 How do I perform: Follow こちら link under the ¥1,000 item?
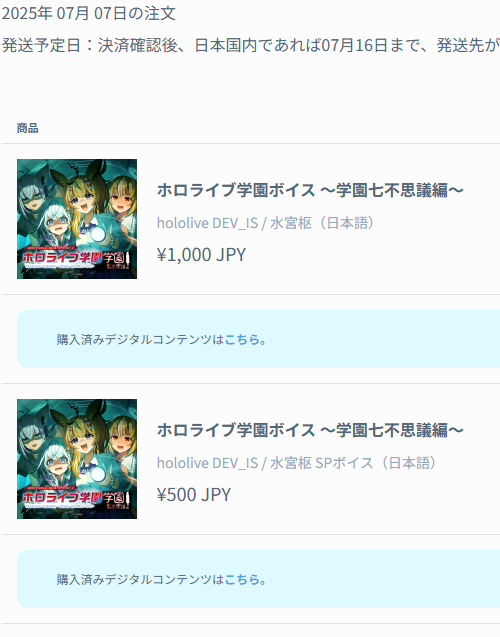tap(242, 339)
